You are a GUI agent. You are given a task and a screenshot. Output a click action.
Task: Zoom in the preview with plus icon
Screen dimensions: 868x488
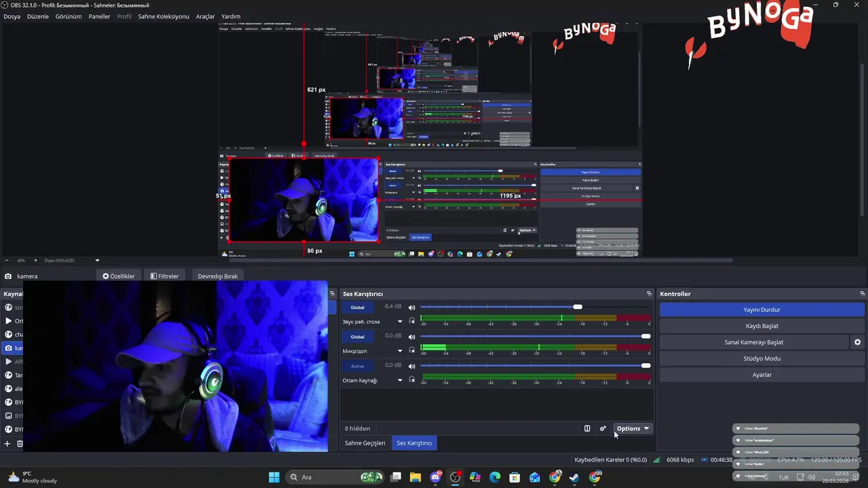coord(36,260)
